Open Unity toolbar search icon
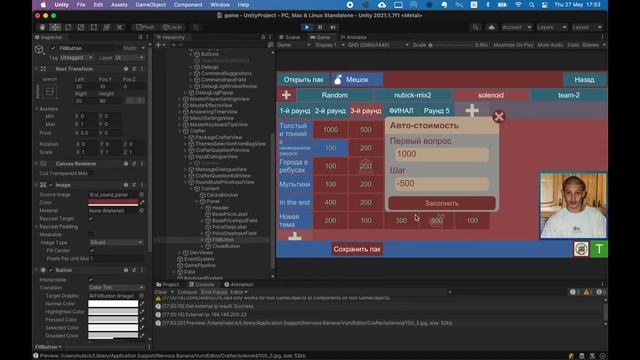This screenshot has height=360, width=640. point(475,27)
